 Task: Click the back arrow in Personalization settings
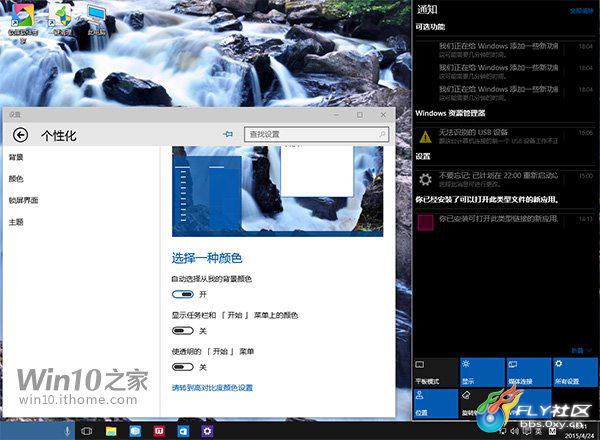20,134
